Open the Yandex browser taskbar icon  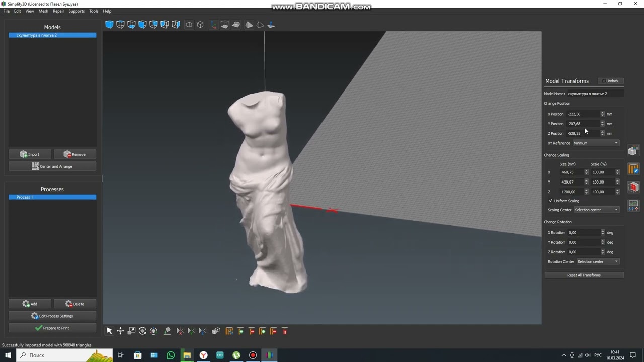[x=203, y=355]
